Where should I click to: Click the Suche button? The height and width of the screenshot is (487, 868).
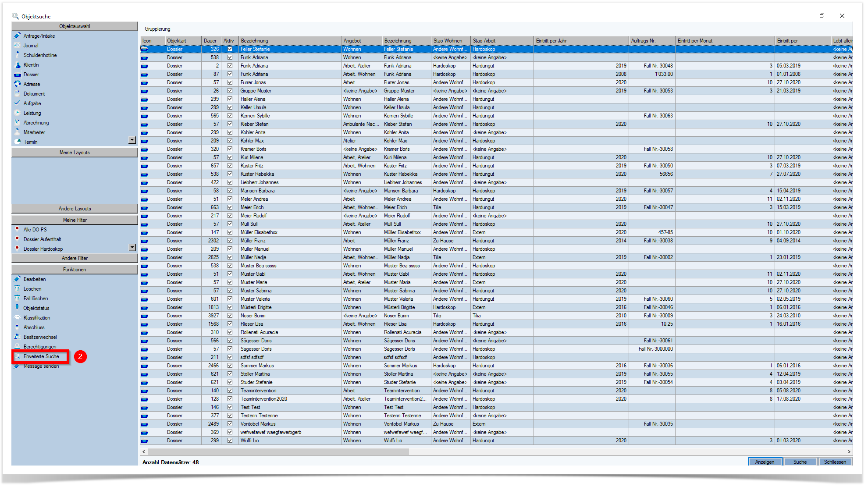[800, 462]
